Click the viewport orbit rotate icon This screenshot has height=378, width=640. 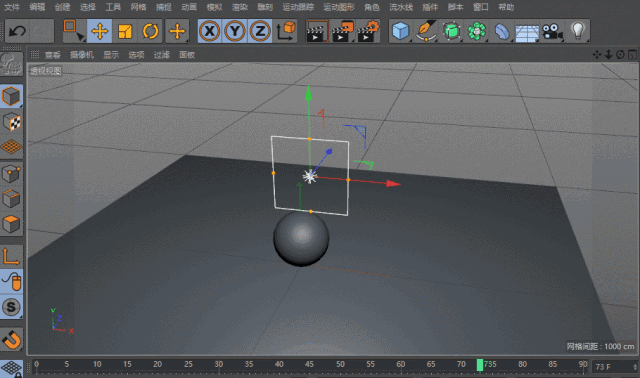620,54
